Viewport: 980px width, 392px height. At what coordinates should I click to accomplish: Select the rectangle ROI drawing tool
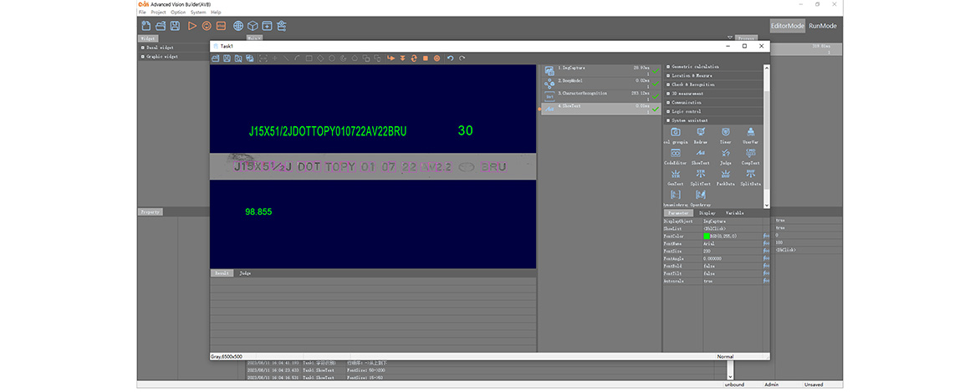tap(309, 59)
